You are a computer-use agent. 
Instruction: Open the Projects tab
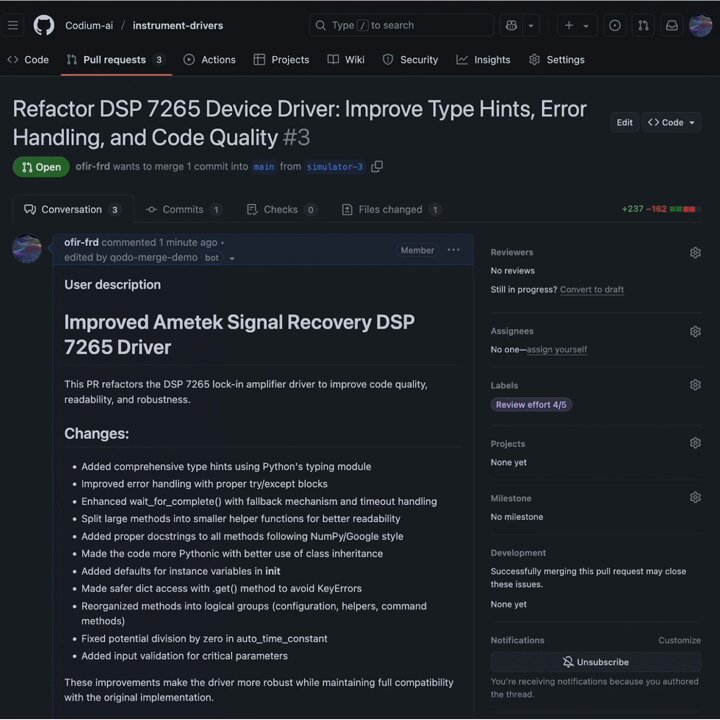pyautogui.click(x=281, y=60)
